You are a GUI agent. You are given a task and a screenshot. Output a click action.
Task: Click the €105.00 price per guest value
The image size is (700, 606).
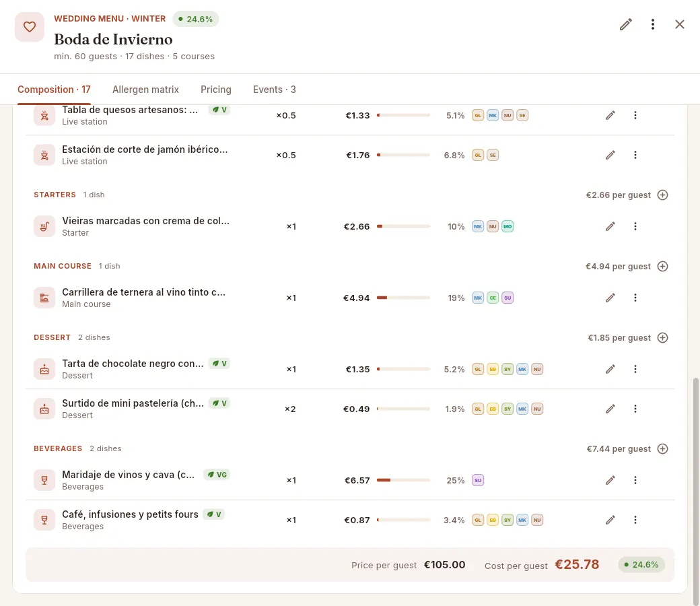[445, 565]
